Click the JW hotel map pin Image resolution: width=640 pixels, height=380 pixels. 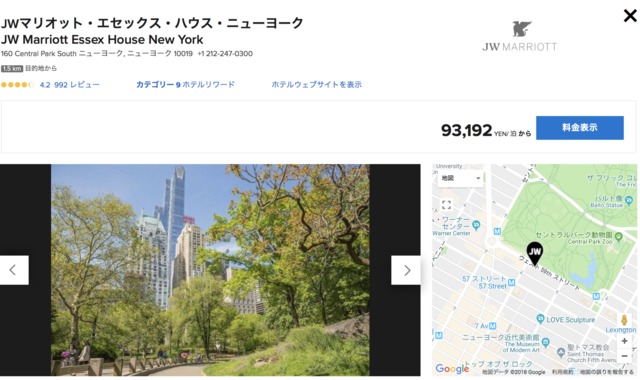(x=534, y=253)
